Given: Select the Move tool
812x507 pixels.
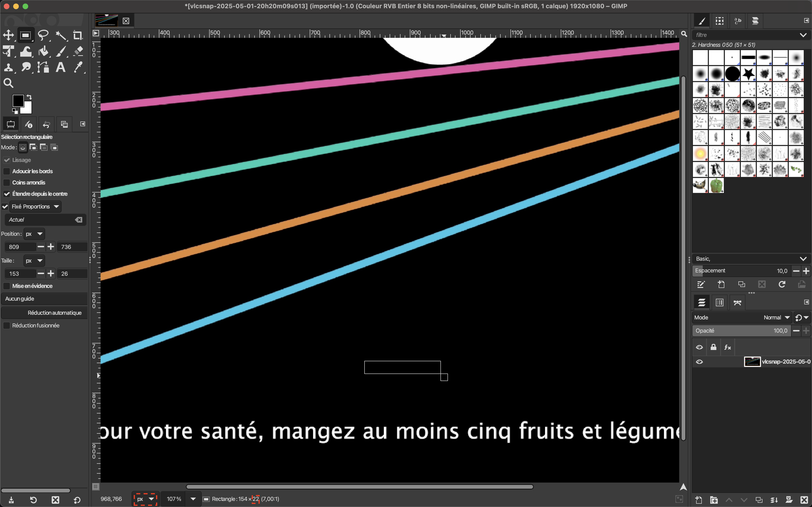Looking at the screenshot, I should pos(8,35).
